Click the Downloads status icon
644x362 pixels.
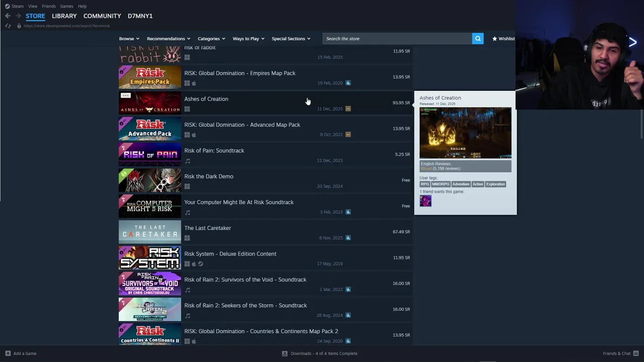click(x=285, y=353)
